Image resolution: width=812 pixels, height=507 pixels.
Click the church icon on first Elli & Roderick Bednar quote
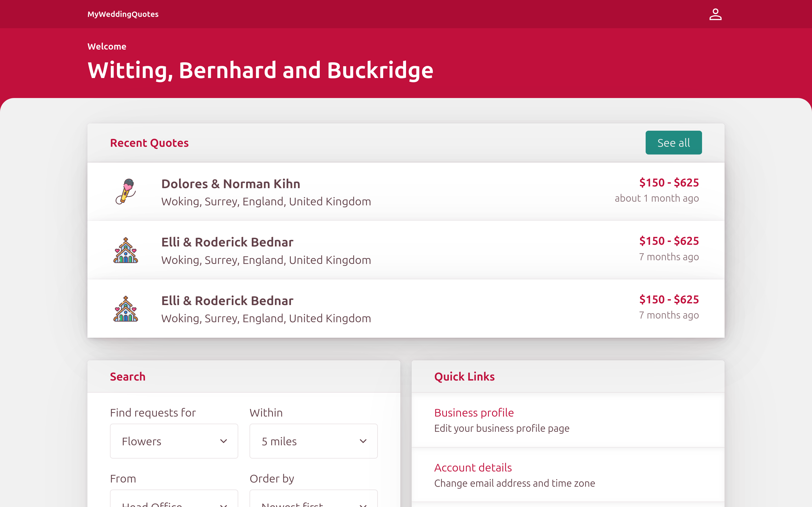pyautogui.click(x=126, y=250)
